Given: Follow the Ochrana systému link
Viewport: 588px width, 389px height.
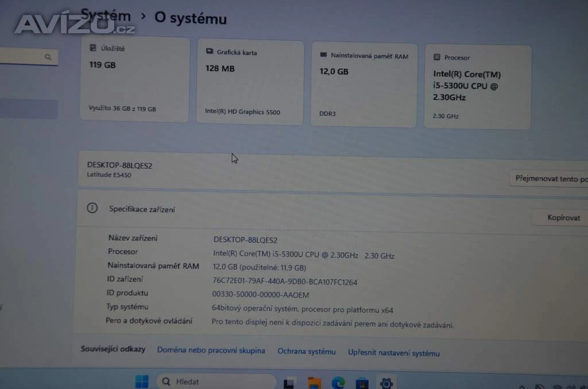Looking at the screenshot, I should pos(306,352).
